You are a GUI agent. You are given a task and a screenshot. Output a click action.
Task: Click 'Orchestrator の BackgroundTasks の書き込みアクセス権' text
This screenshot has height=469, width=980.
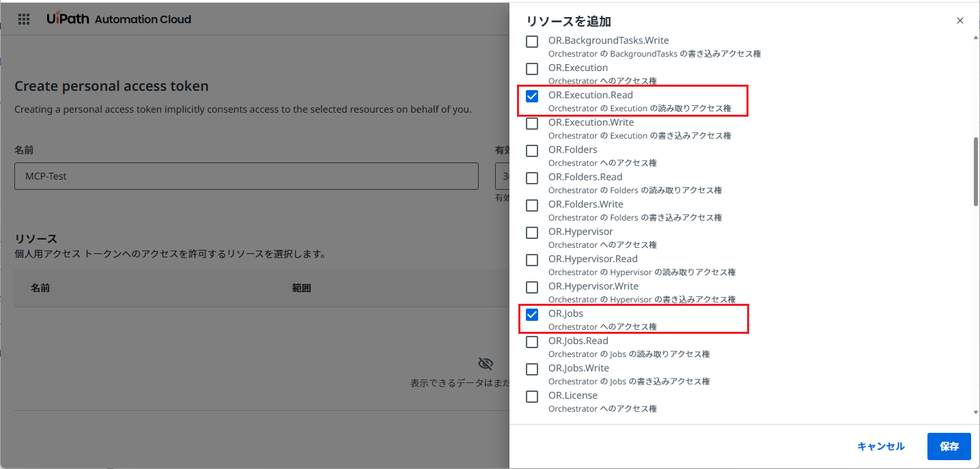pyautogui.click(x=654, y=54)
